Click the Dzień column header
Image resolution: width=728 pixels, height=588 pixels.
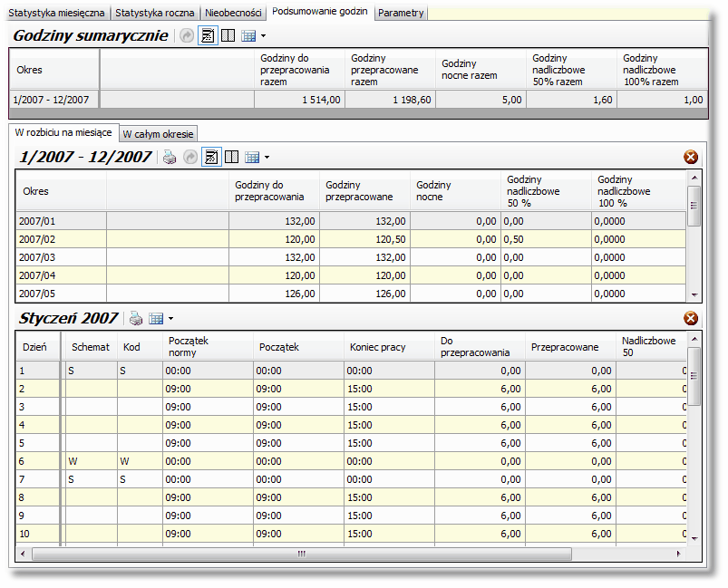pyautogui.click(x=38, y=347)
